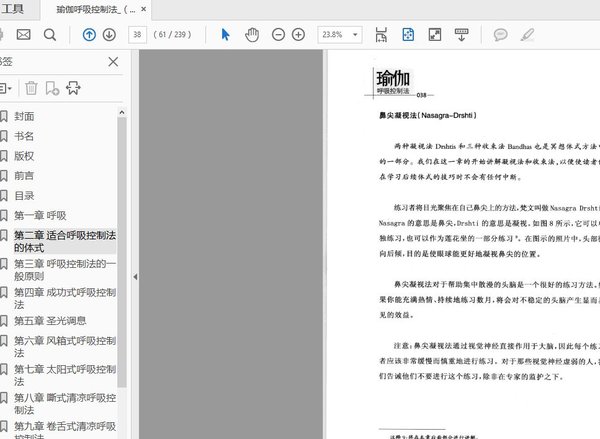
Task: Select 第二章 适合呼吸控制法的体式 bookmark
Action: (x=65, y=241)
